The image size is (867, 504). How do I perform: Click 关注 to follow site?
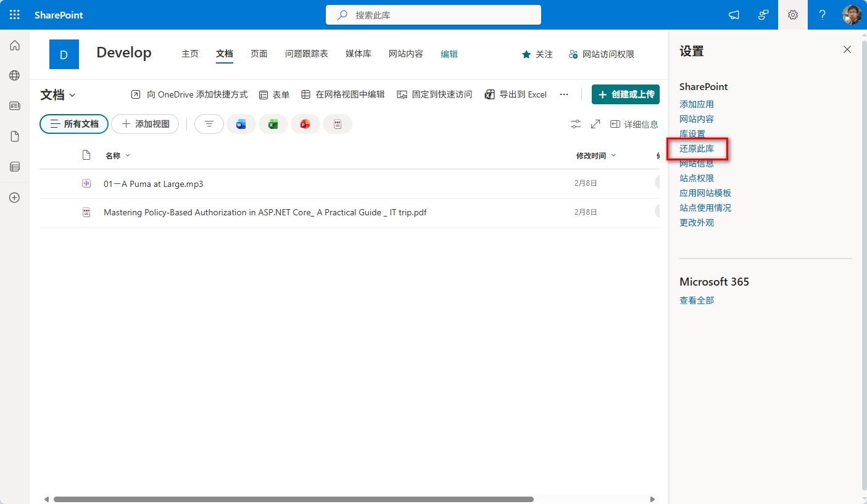tap(537, 54)
